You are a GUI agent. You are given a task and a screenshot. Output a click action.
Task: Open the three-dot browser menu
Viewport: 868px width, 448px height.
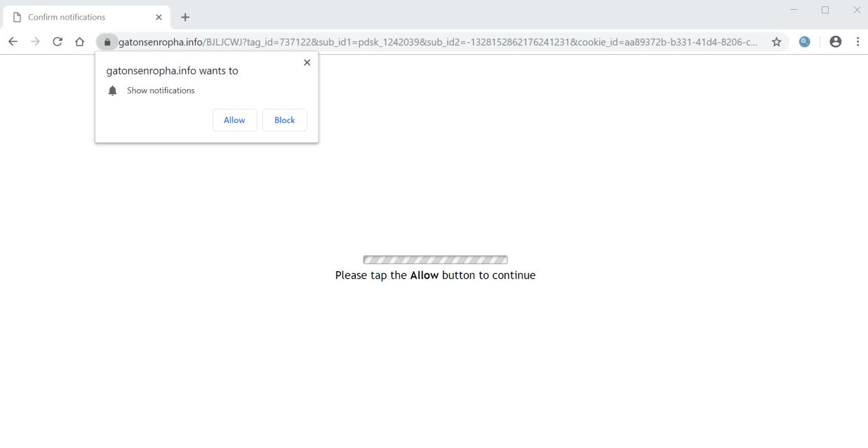click(x=857, y=41)
